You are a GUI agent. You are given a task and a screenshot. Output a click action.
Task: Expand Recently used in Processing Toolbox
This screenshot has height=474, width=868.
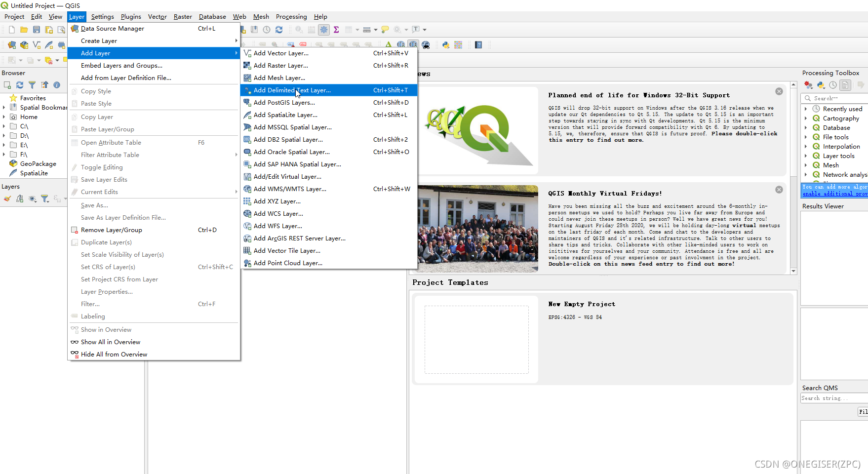click(806, 109)
